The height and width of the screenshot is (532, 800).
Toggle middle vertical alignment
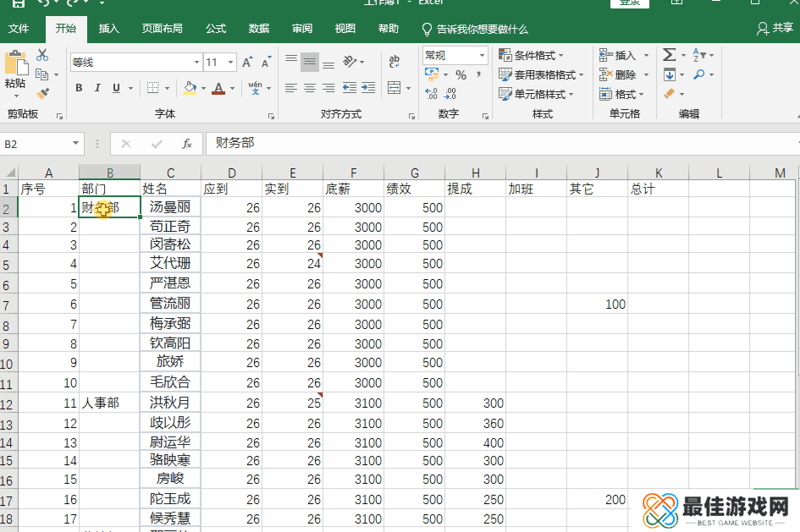coord(310,62)
